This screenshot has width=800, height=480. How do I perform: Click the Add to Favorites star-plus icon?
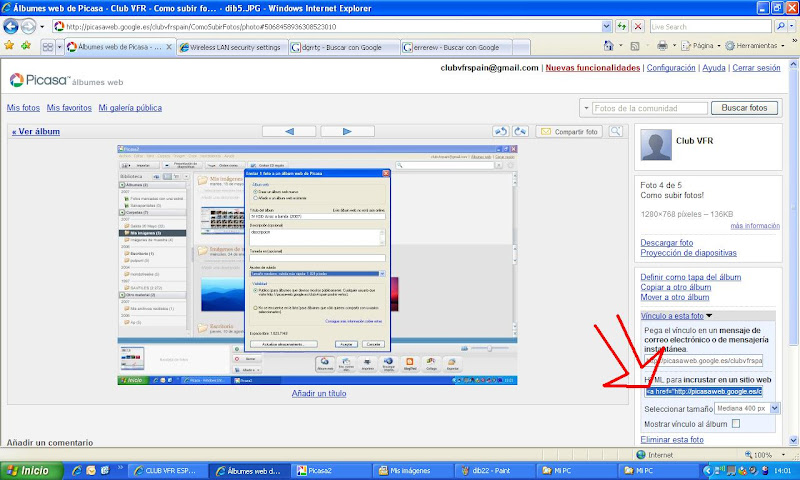[x=26, y=46]
